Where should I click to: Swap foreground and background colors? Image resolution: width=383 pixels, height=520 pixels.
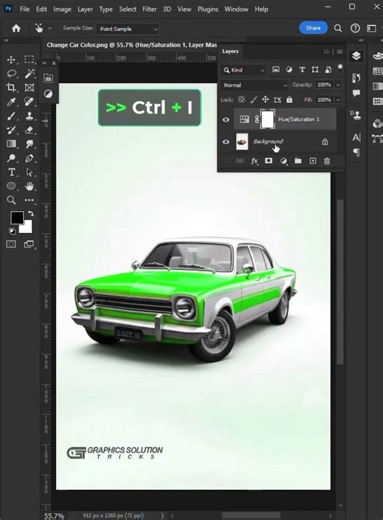tap(31, 214)
